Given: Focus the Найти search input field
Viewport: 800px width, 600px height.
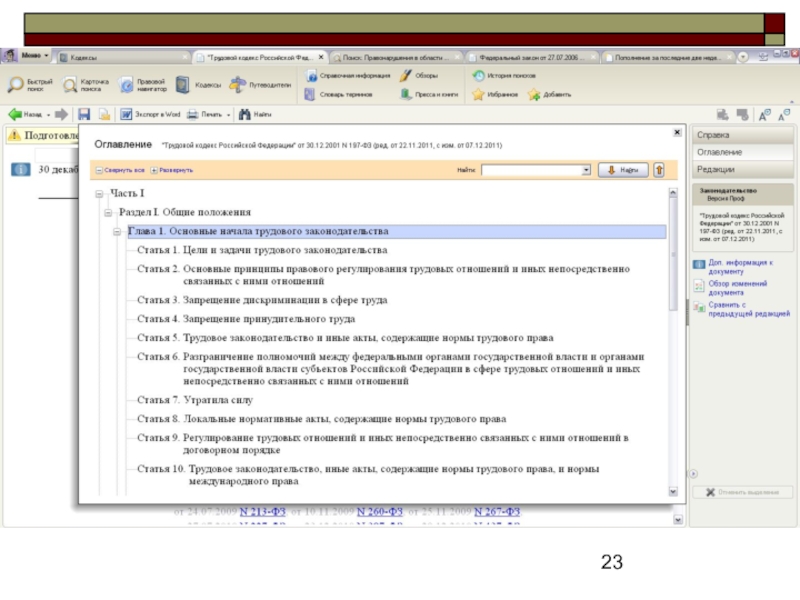Looking at the screenshot, I should [532, 170].
